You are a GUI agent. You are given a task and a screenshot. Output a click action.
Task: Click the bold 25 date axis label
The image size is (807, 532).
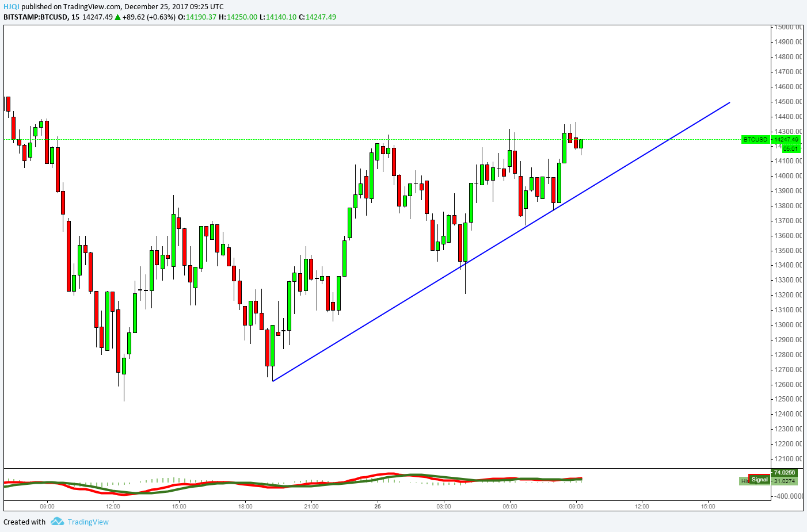(x=378, y=507)
